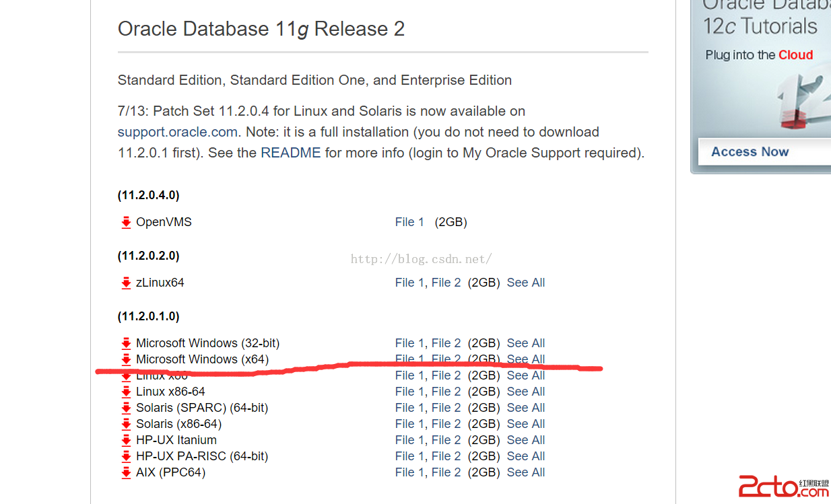
Task: Click See All for HP-UX PA-RISC (64-bit)
Action: (526, 456)
